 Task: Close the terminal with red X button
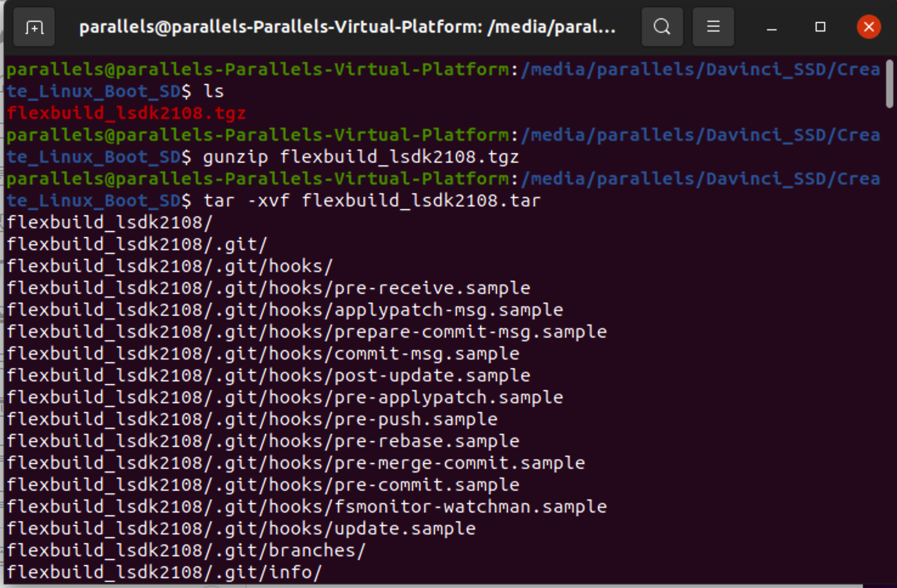(868, 27)
